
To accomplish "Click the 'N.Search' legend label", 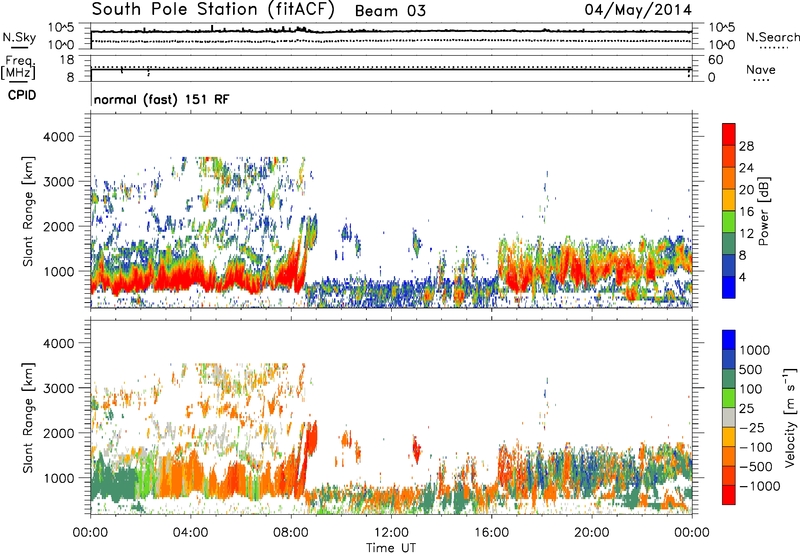I will click(773, 37).
